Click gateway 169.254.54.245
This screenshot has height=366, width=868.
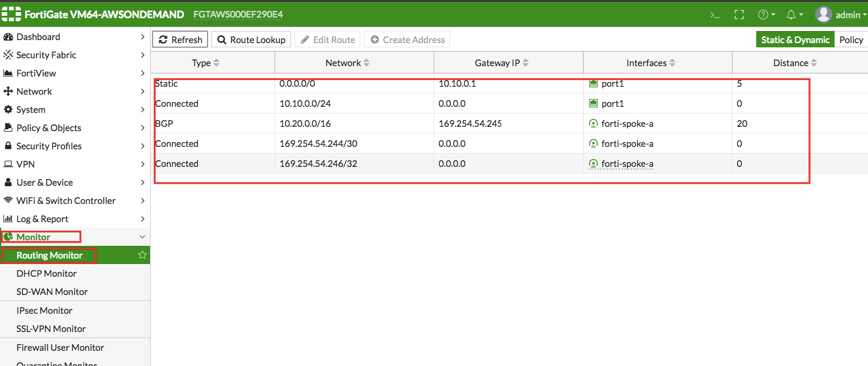[470, 124]
